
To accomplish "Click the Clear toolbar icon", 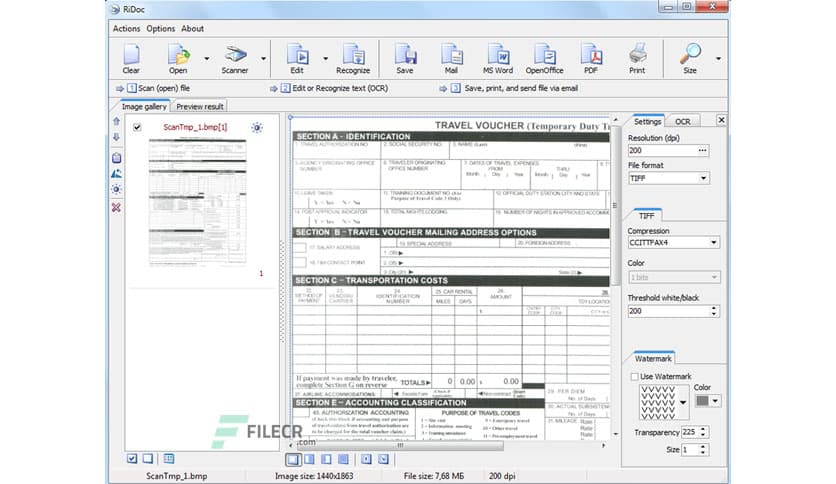I will coord(131,58).
